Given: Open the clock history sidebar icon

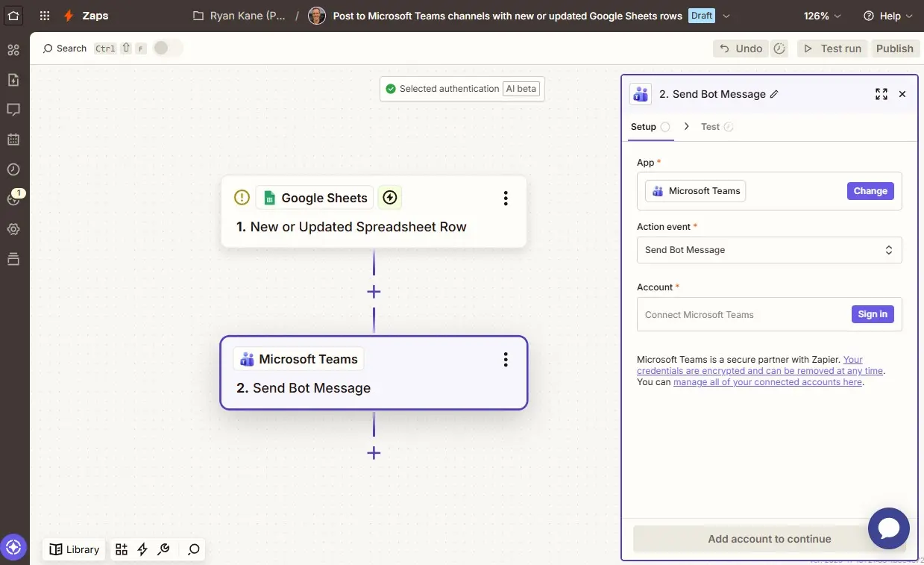Looking at the screenshot, I should click(13, 169).
